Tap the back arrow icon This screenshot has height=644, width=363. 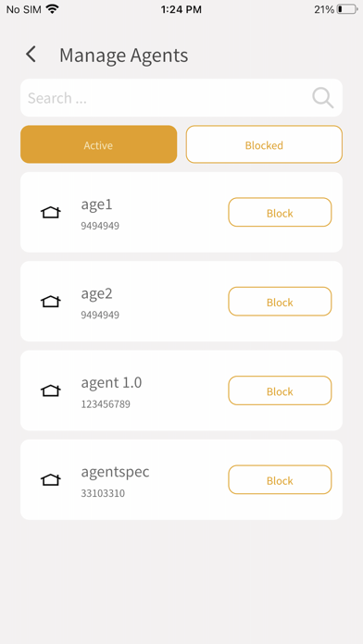[31, 55]
